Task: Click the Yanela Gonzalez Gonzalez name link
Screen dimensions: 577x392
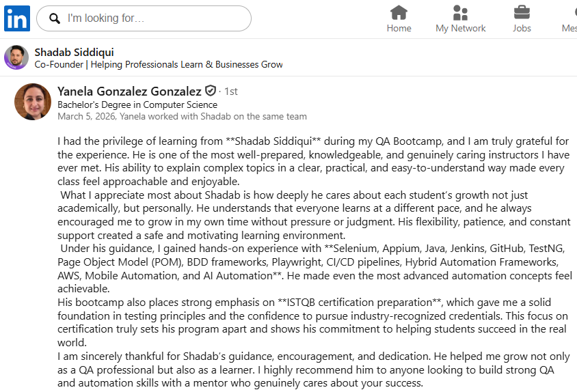Action: [x=129, y=91]
